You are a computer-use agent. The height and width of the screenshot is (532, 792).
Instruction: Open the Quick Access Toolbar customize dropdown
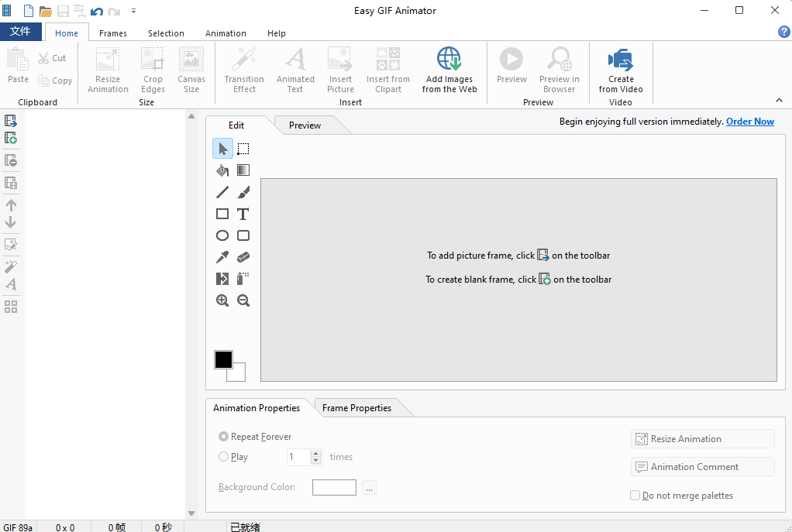point(133,11)
